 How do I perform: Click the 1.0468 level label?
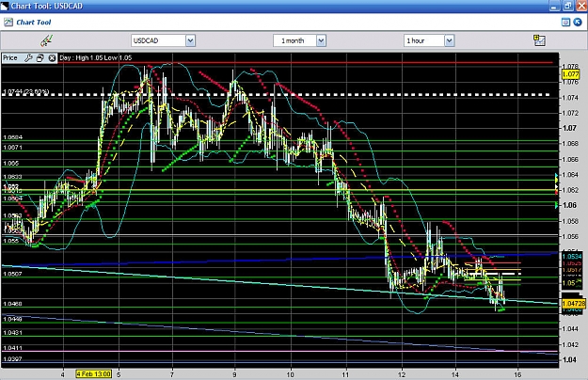click(12, 304)
